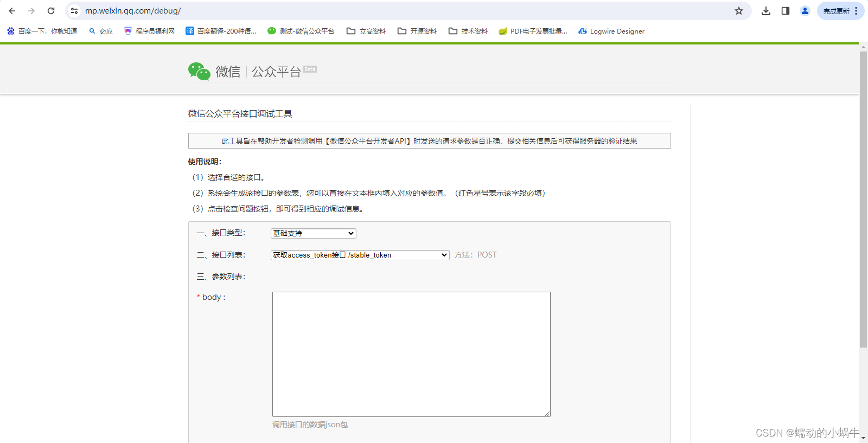Toggle the browser side panel icon

coord(786,11)
